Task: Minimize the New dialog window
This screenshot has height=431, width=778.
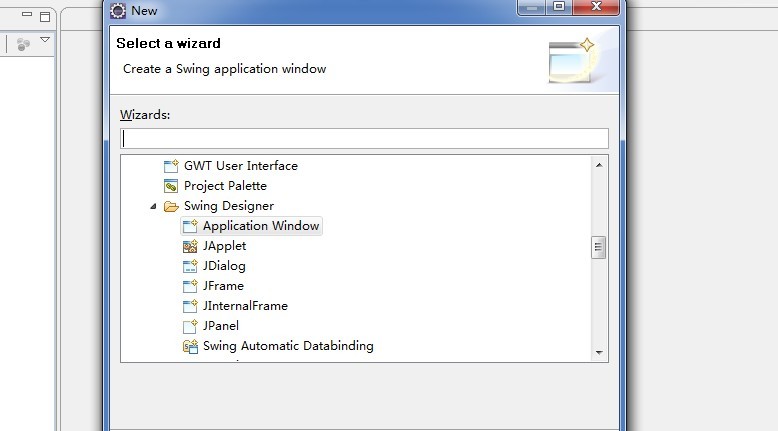Action: tap(531, 7)
